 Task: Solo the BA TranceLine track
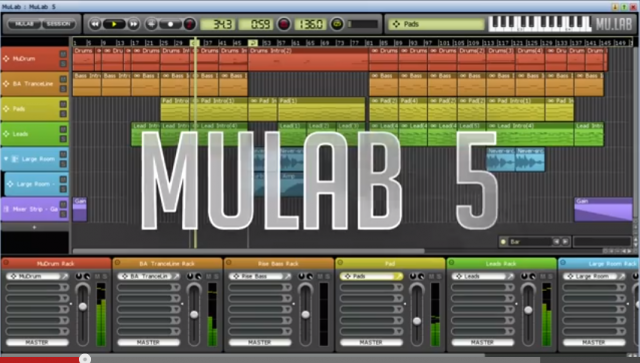click(x=63, y=89)
